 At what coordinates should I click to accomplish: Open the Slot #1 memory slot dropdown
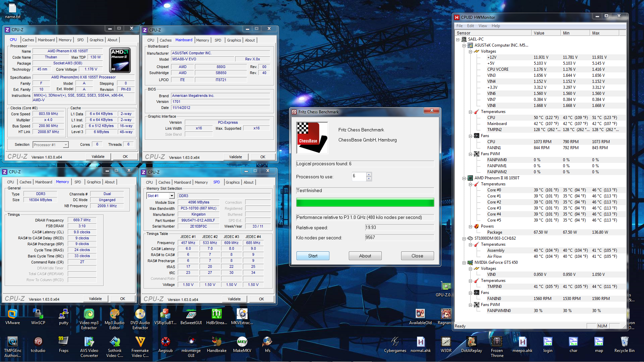tap(172, 196)
